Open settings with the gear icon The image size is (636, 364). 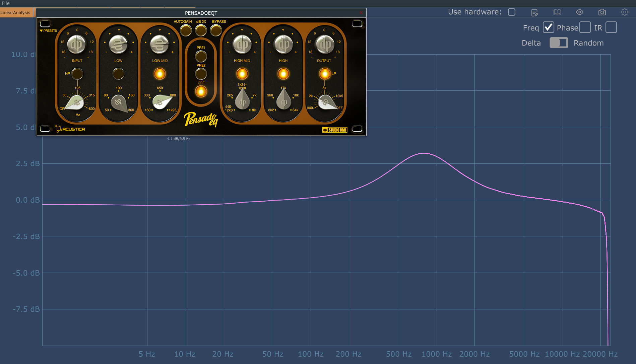coord(625,12)
